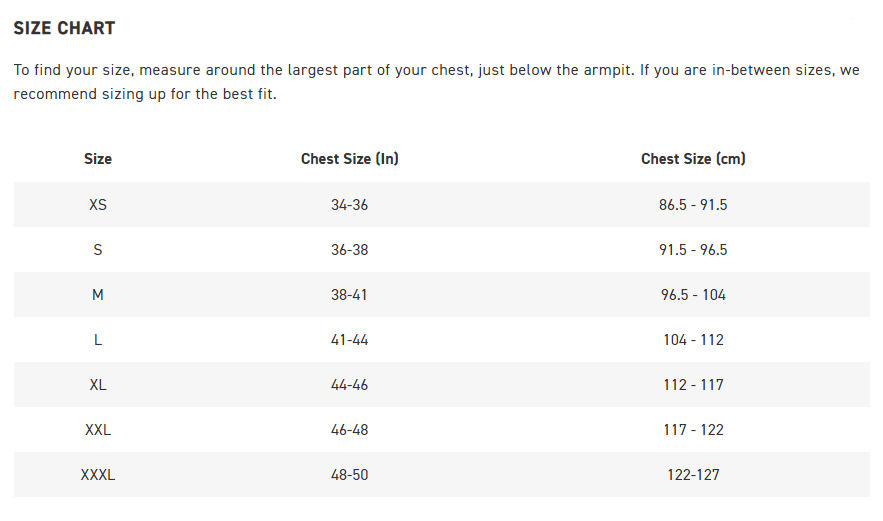Select the S size cell
The height and width of the screenshot is (521, 883).
coord(98,250)
